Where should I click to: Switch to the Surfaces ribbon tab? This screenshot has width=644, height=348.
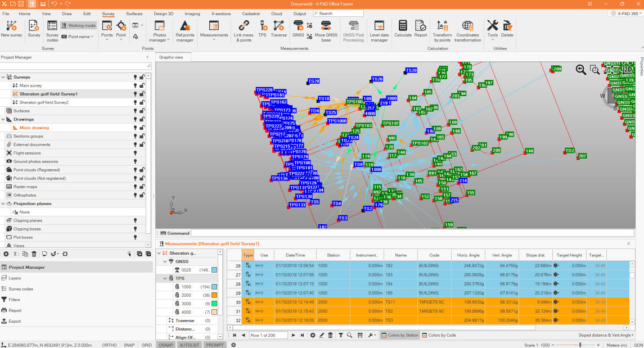[x=134, y=13]
